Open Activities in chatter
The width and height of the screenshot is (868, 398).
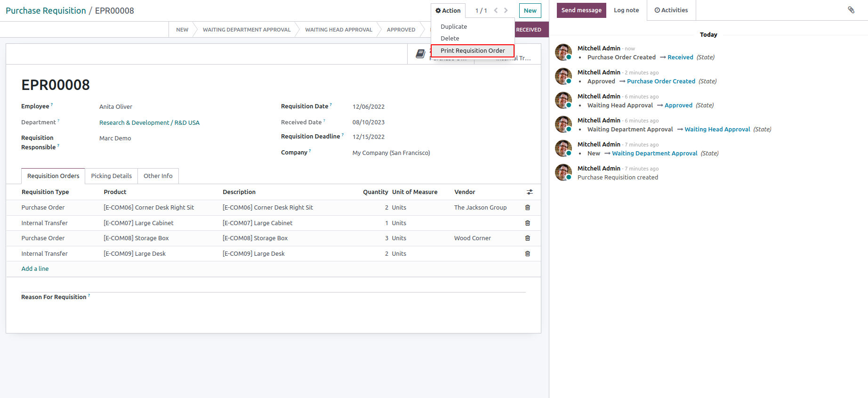tap(671, 10)
